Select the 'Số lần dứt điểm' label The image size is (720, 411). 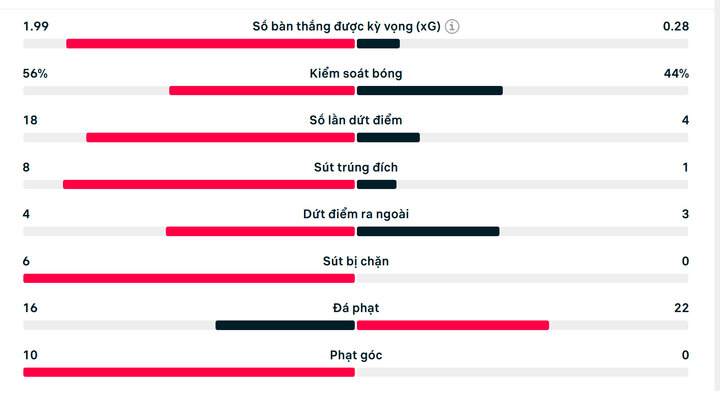[356, 120]
